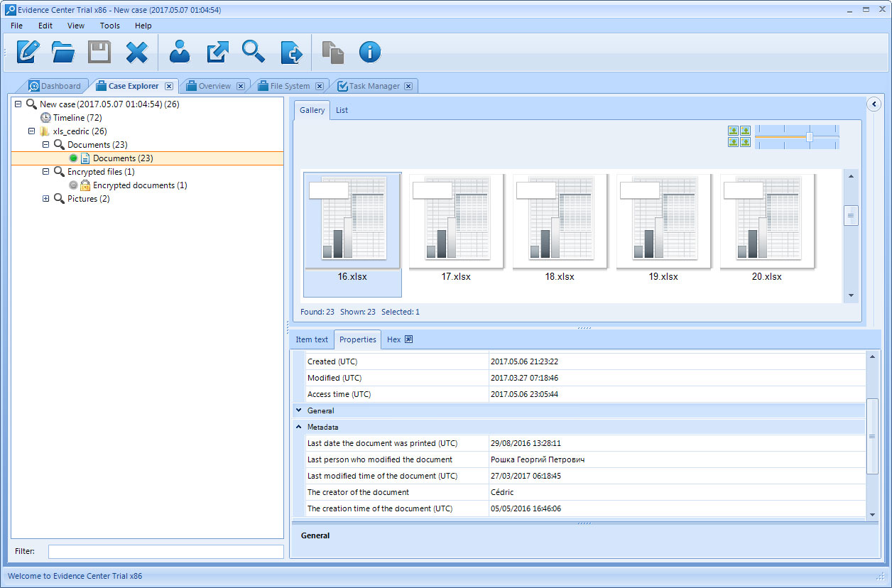892x588 pixels.
Task: Click the creator value Cédric
Action: (502, 492)
